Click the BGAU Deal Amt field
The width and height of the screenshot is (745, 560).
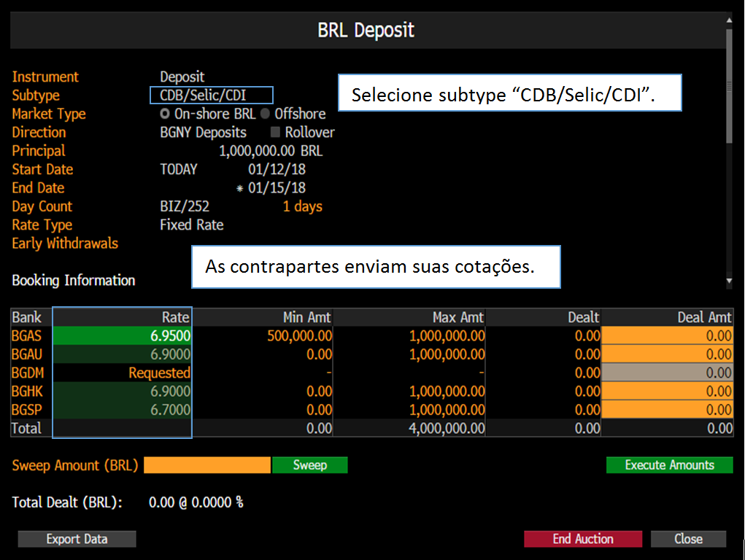[667, 354]
